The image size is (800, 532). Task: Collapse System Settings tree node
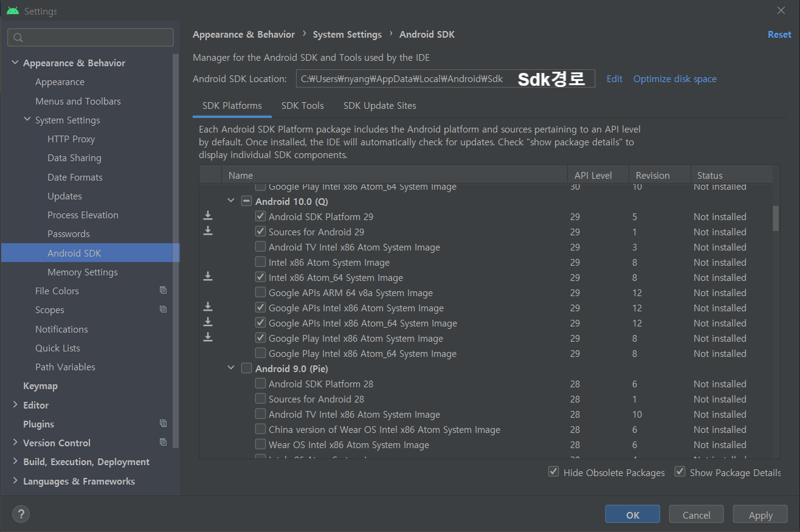pyautogui.click(x=27, y=120)
